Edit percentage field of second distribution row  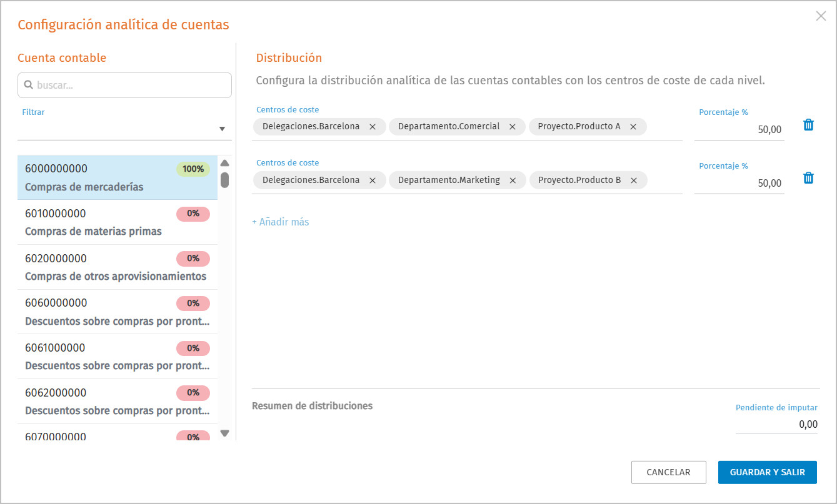point(739,183)
